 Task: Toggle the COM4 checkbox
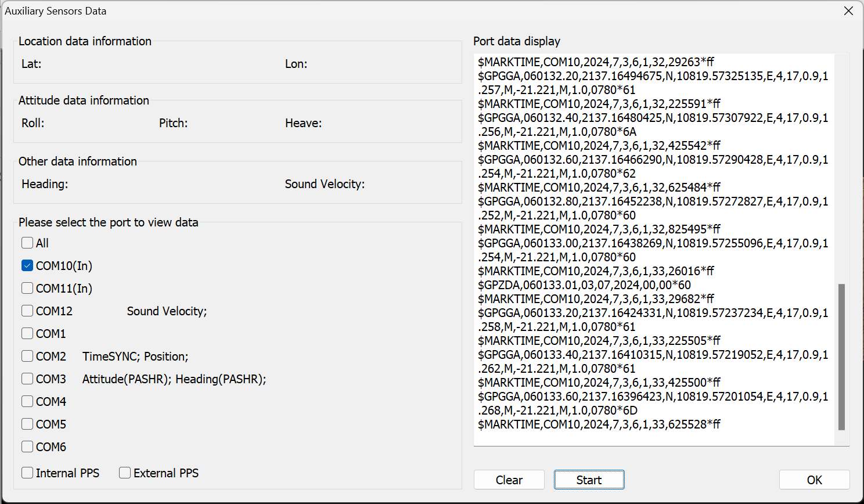coord(27,402)
